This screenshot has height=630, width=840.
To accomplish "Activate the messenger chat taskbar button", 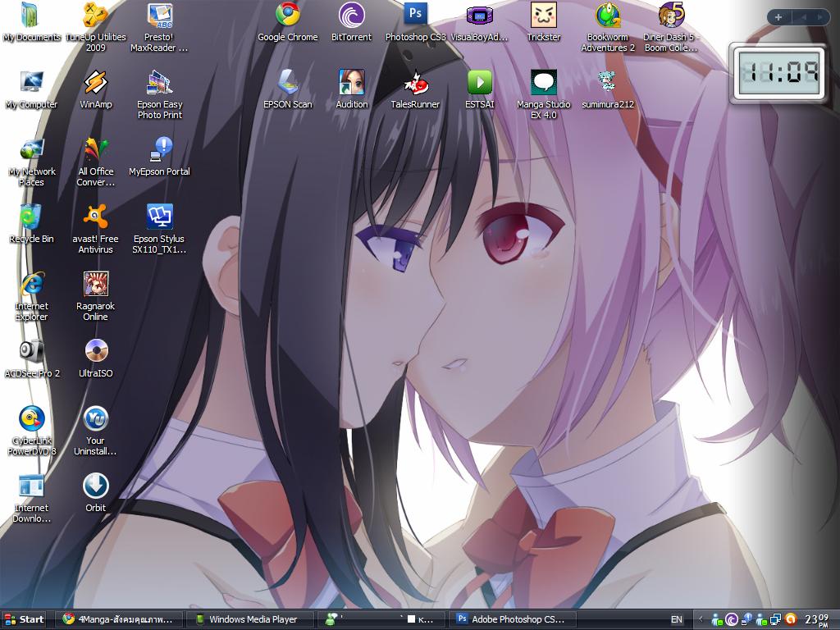I will click(x=381, y=619).
